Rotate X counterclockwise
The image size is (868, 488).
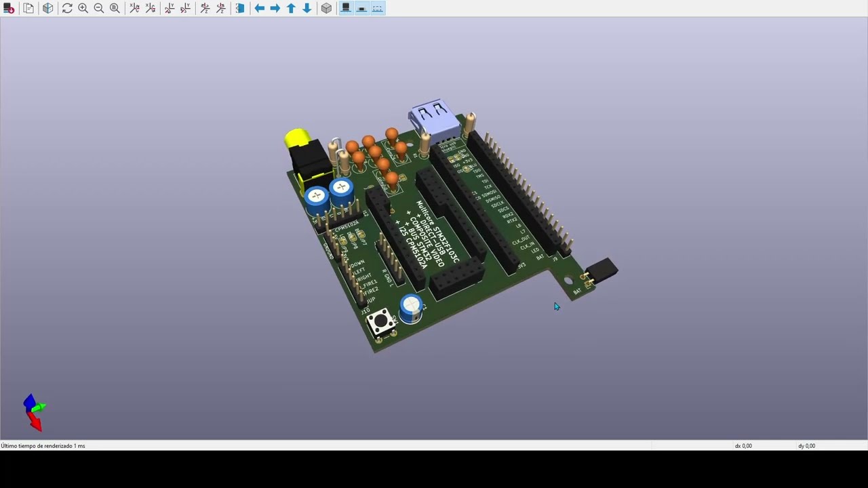[x=151, y=8]
